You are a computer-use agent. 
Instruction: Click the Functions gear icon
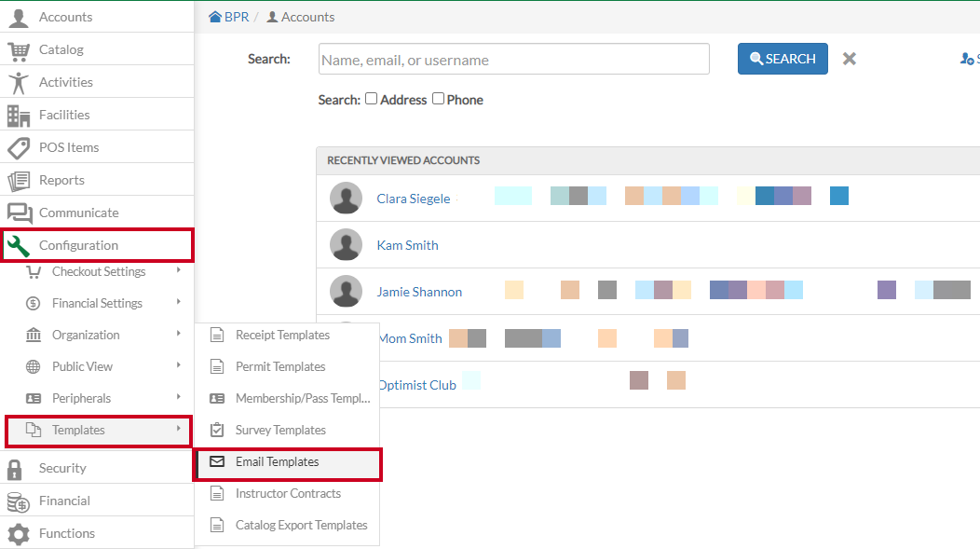18,534
